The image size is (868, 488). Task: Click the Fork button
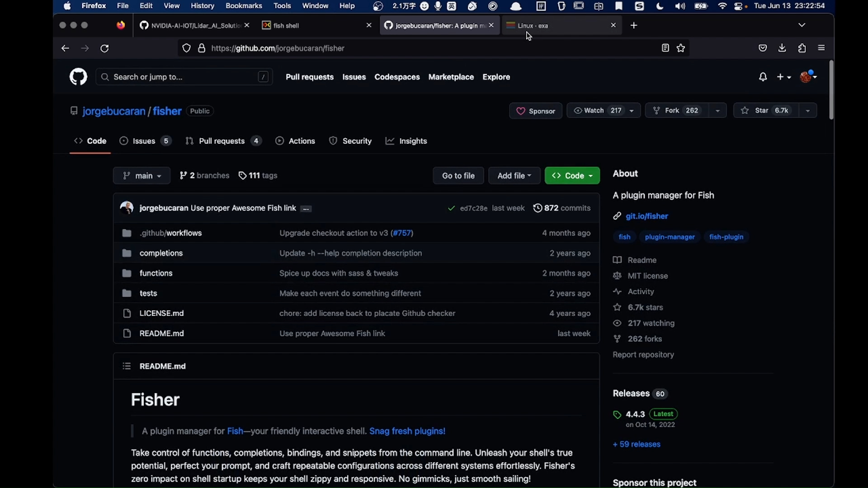(677, 111)
